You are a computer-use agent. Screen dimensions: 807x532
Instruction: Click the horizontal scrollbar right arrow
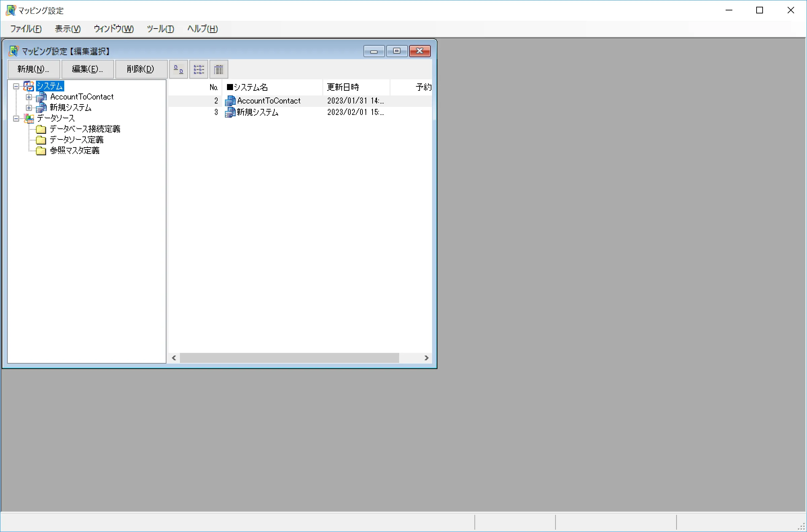pyautogui.click(x=426, y=358)
